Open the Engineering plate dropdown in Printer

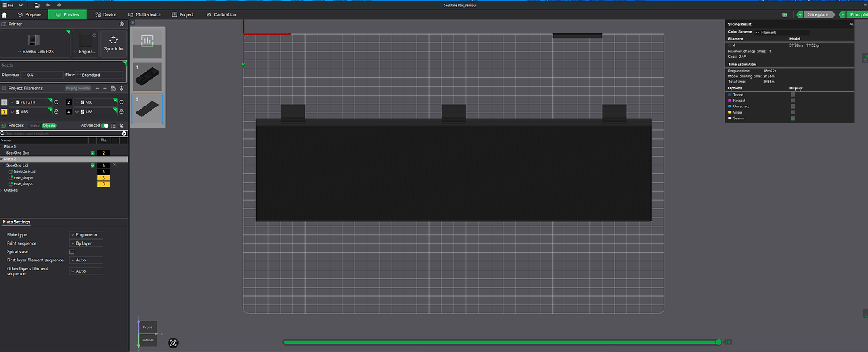[85, 43]
